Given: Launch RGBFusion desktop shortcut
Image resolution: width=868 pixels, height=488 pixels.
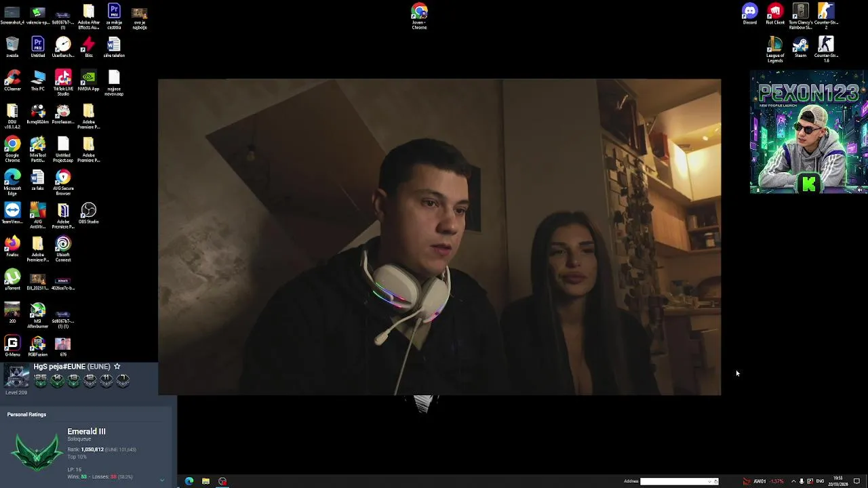Looking at the screenshot, I should [38, 346].
